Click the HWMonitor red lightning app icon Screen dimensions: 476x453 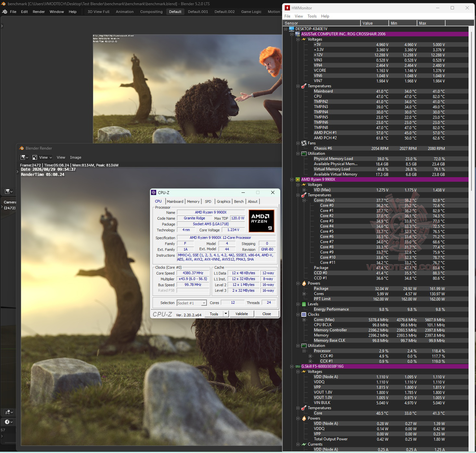(287, 8)
